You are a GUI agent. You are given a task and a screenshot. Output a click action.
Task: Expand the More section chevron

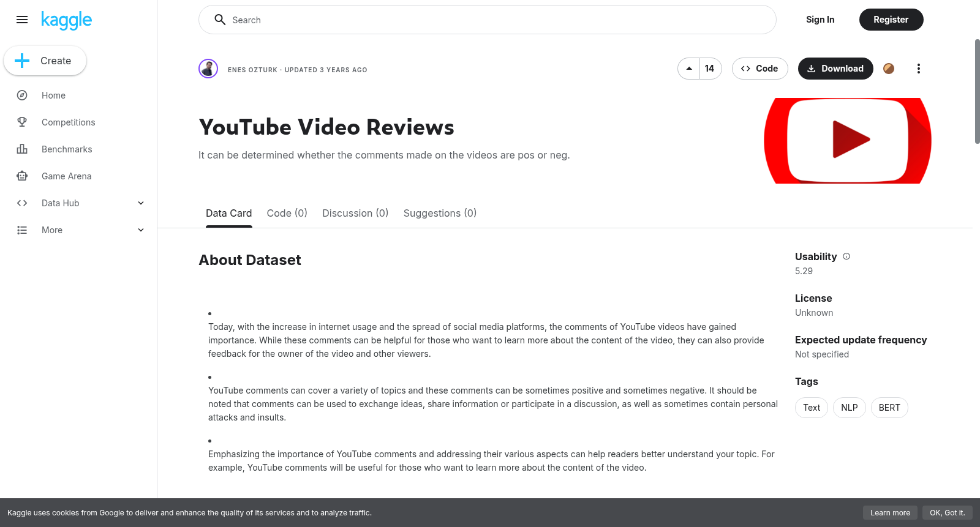pos(141,230)
